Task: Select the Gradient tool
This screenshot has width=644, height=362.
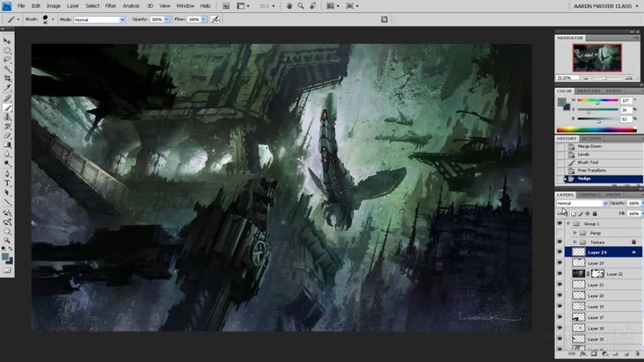Action: coord(7,145)
